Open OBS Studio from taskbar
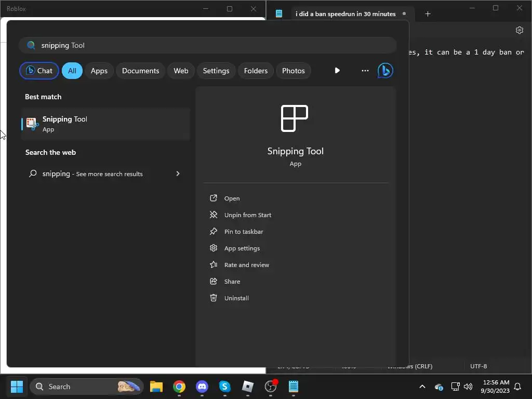 click(271, 386)
